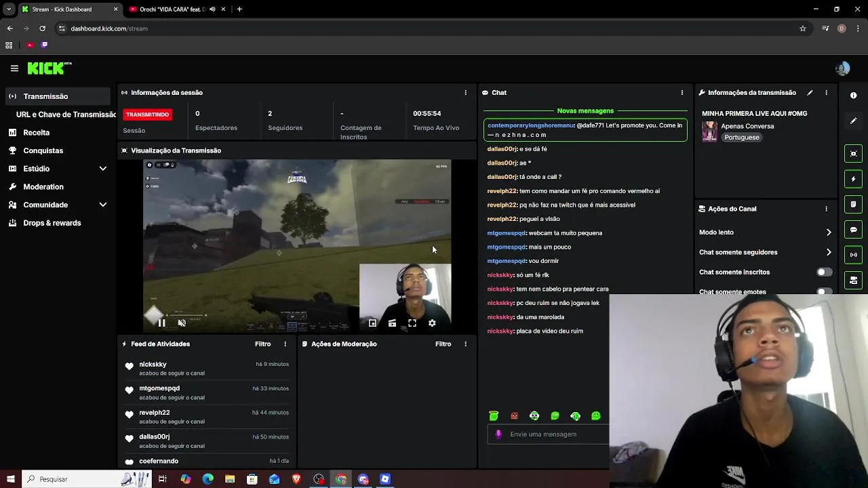868x488 pixels.
Task: Toggle the stream preview widget icon in rail
Action: 853,154
